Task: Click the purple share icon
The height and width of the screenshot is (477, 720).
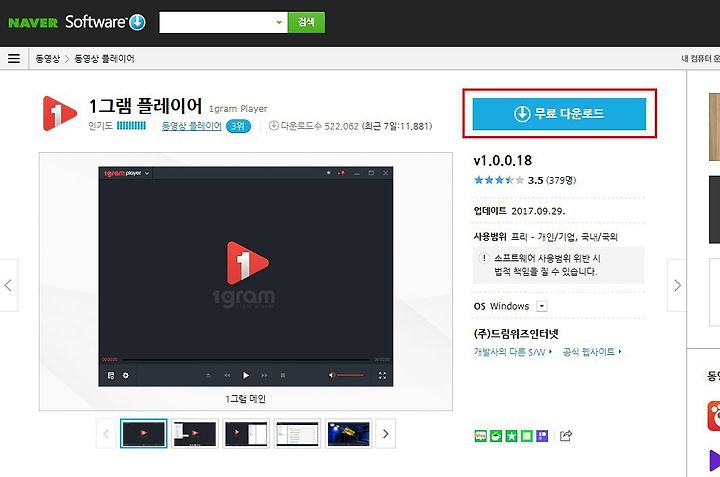Action: pos(542,436)
